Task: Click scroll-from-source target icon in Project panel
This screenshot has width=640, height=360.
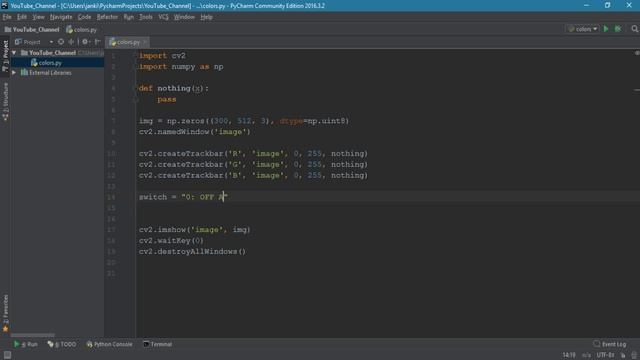Action: (x=61, y=42)
